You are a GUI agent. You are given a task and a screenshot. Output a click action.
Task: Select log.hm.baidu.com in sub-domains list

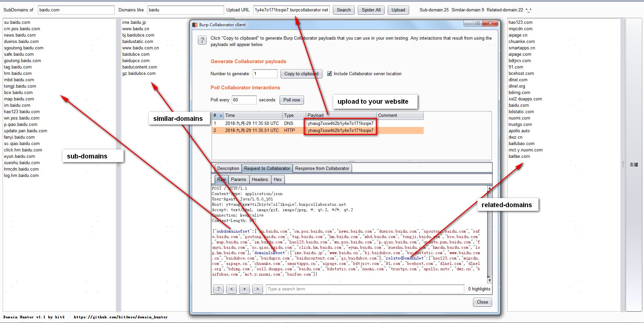point(21,175)
